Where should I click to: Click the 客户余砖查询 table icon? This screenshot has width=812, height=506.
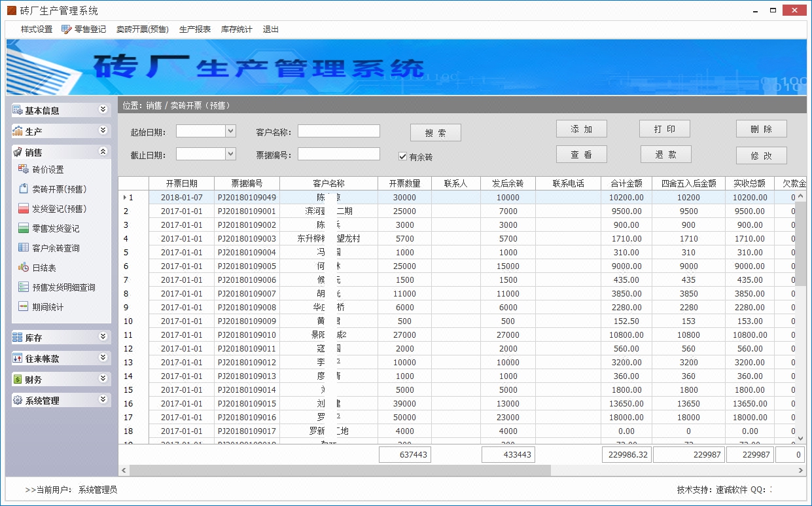click(24, 248)
